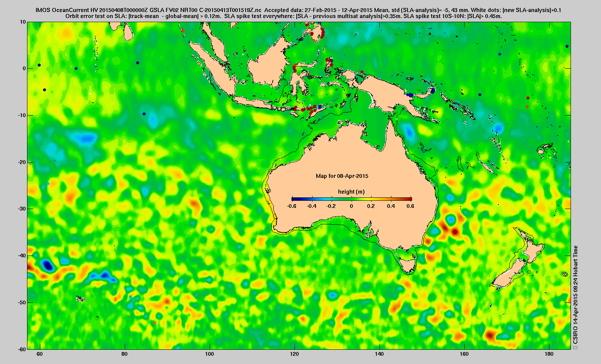Click the longitude axis label 80
Image resolution: width=601 pixels, height=364 pixels.
(124, 354)
